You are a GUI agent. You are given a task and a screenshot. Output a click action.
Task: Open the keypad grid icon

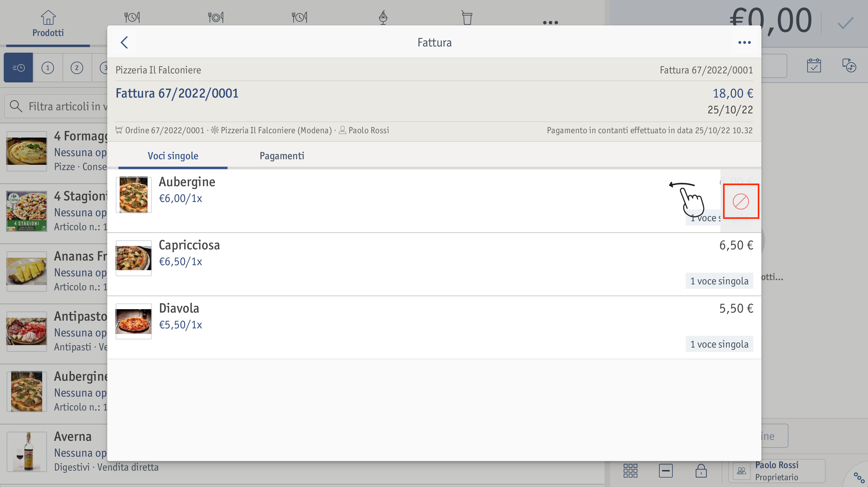[630, 471]
